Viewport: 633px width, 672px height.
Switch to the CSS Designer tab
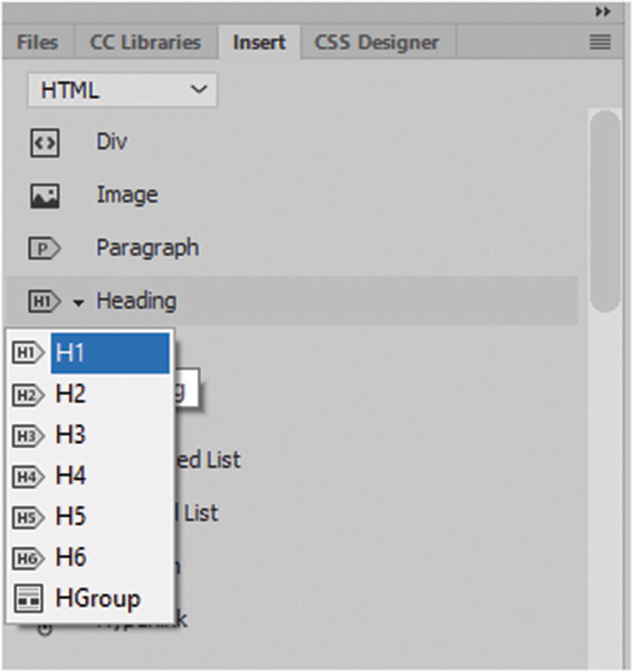point(376,43)
